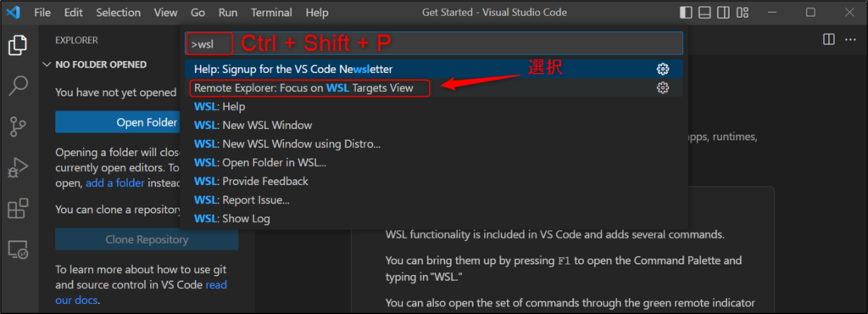The height and width of the screenshot is (314, 868).
Task: Select 'Remote Explorer: Focus on WSL Targets View'
Action: [434, 87]
